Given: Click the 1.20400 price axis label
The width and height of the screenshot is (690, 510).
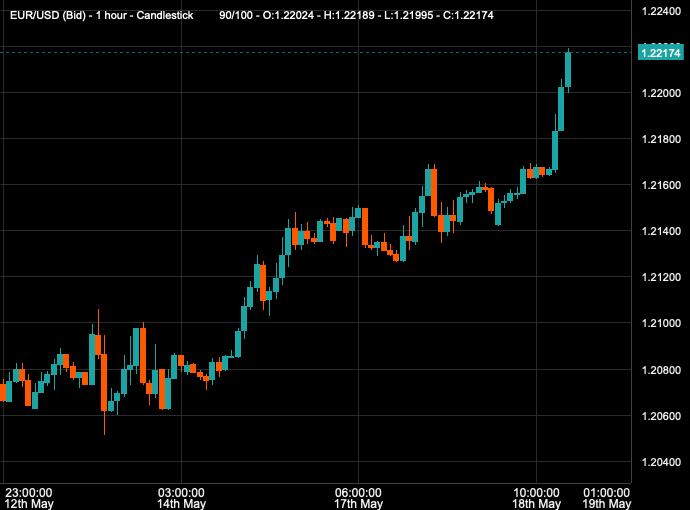Looking at the screenshot, I should pos(661,462).
